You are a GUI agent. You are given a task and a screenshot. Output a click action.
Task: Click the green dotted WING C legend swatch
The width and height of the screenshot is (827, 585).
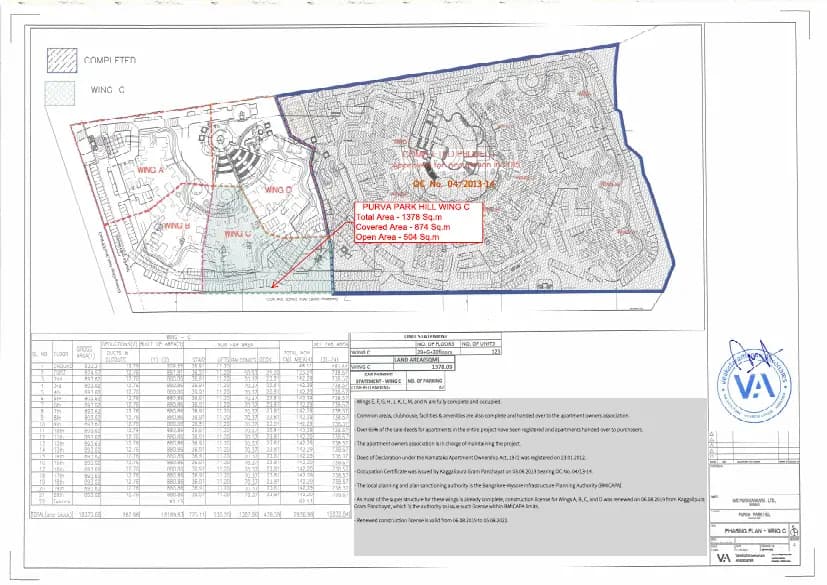point(60,93)
